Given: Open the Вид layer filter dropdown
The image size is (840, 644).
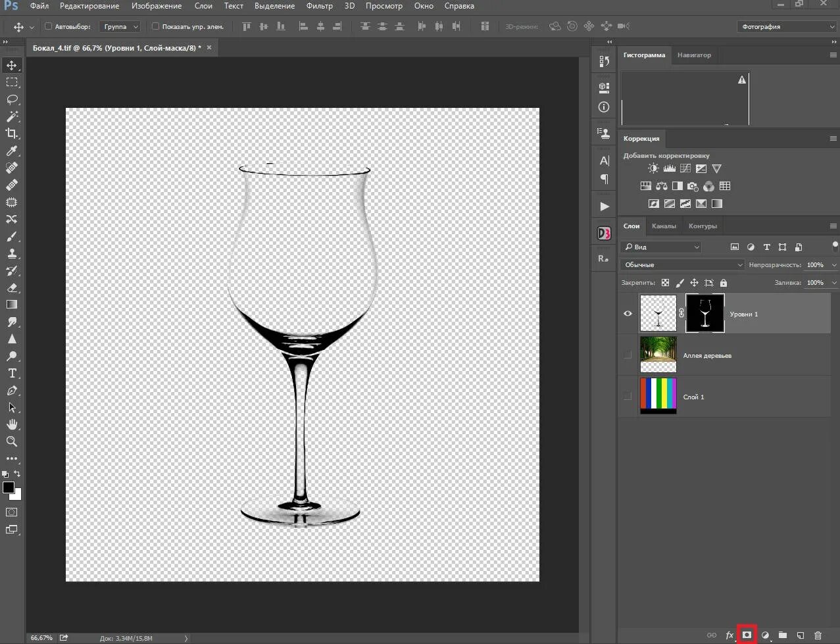Looking at the screenshot, I should (x=662, y=247).
